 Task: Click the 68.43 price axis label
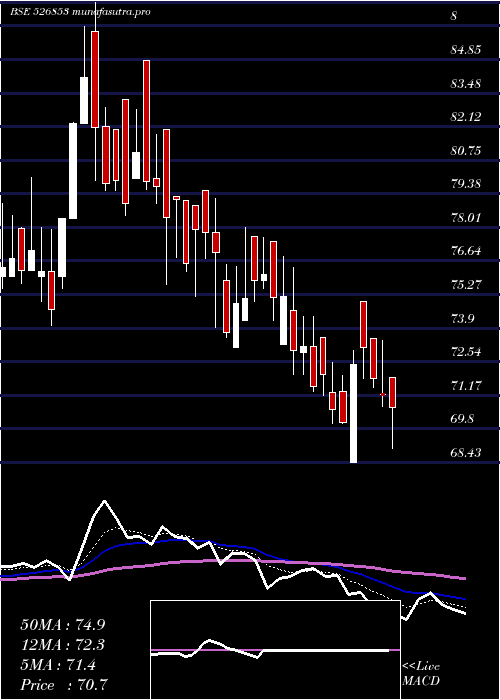[x=466, y=453]
